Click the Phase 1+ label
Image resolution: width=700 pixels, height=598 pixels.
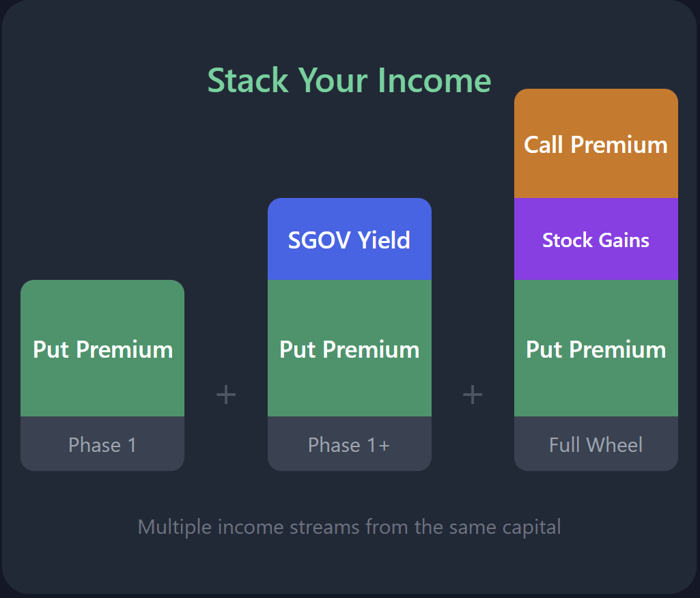pos(349,445)
